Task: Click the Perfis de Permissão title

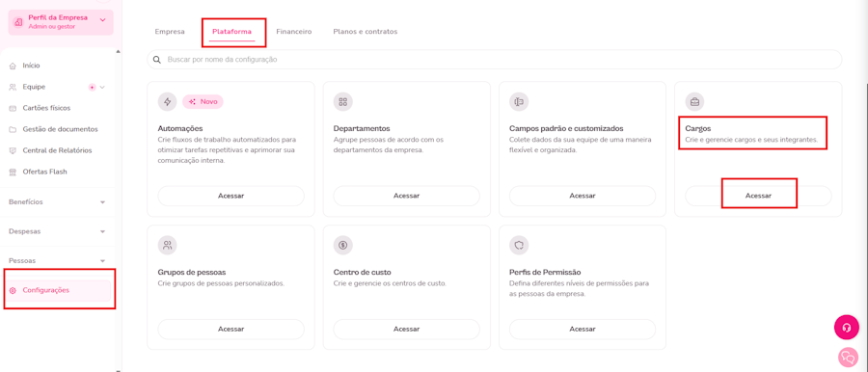Action: click(x=545, y=273)
